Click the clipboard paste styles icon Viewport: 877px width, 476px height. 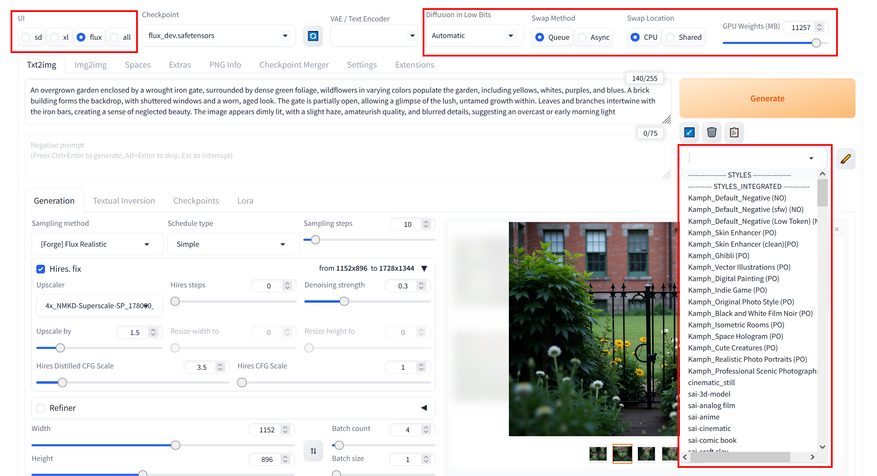coord(734,133)
